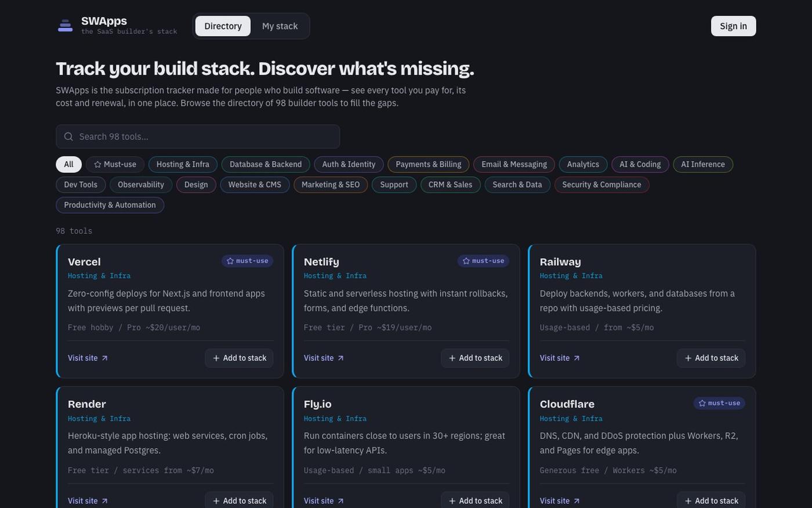This screenshot has width=812, height=508.
Task: Click the plus icon on Render Add to stack
Action: tap(216, 501)
